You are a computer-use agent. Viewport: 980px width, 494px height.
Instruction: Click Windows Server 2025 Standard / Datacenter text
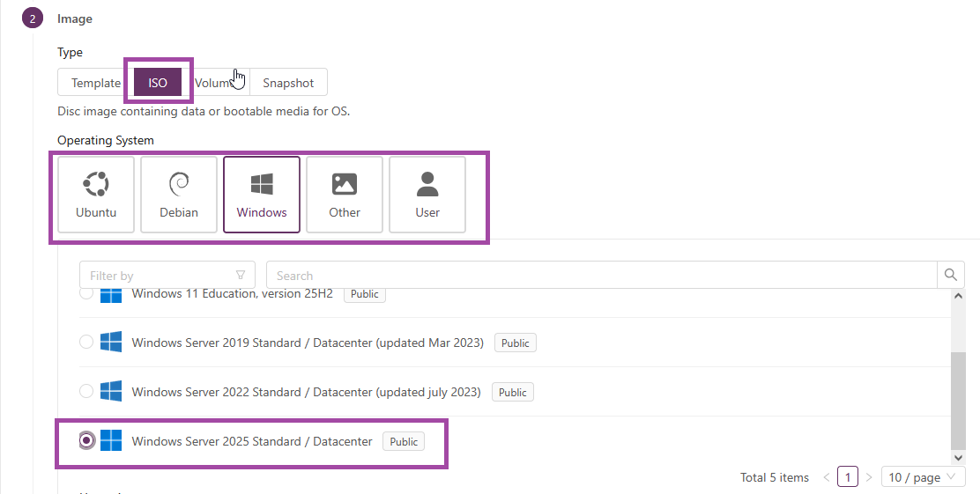click(x=252, y=441)
